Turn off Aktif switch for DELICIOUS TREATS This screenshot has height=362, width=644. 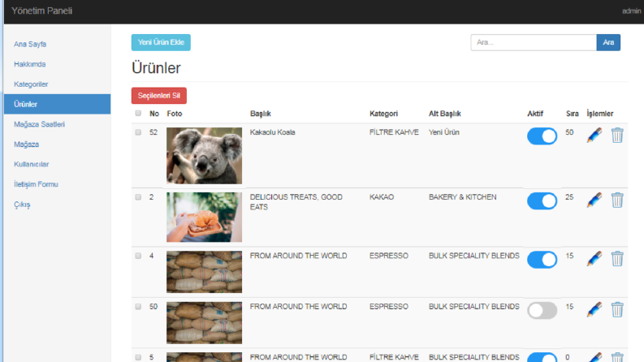point(542,201)
